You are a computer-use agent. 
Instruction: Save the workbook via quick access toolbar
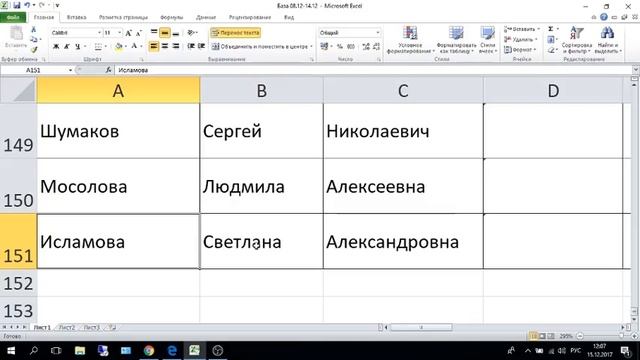[x=17, y=5]
